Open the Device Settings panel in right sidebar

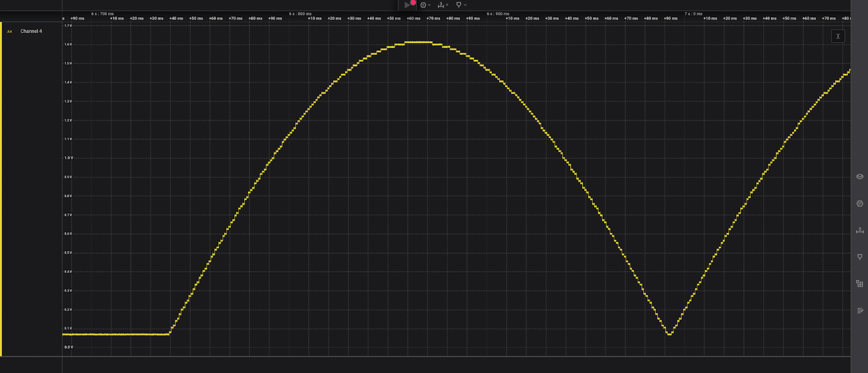pyautogui.click(x=859, y=177)
